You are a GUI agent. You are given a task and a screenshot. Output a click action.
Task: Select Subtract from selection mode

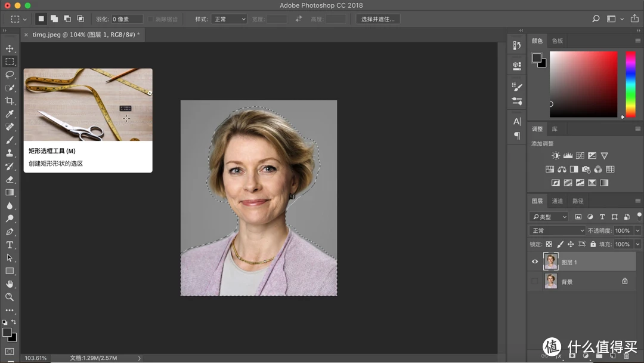(67, 19)
